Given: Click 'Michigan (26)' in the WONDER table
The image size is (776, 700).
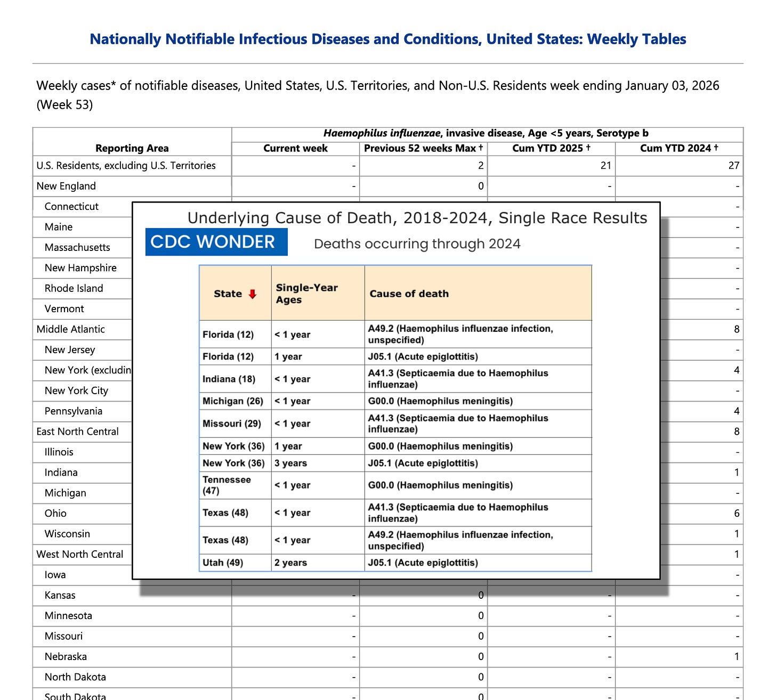Looking at the screenshot, I should 233,401.
